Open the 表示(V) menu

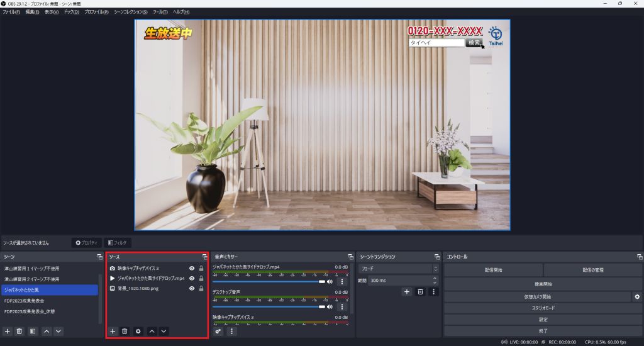pos(52,12)
